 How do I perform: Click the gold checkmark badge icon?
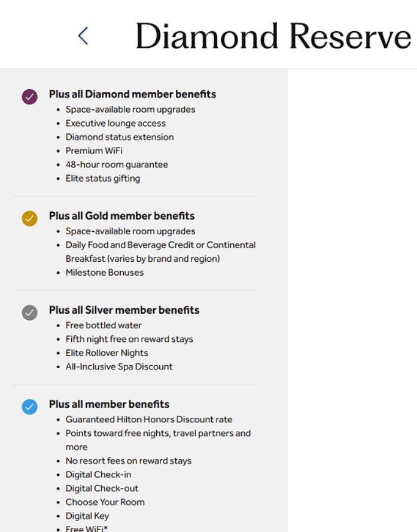30,218
